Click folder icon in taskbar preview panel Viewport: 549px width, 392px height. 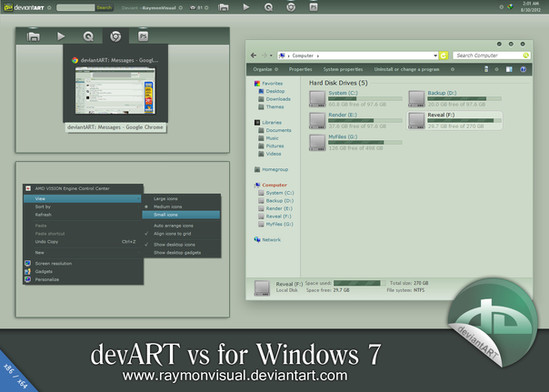point(33,36)
